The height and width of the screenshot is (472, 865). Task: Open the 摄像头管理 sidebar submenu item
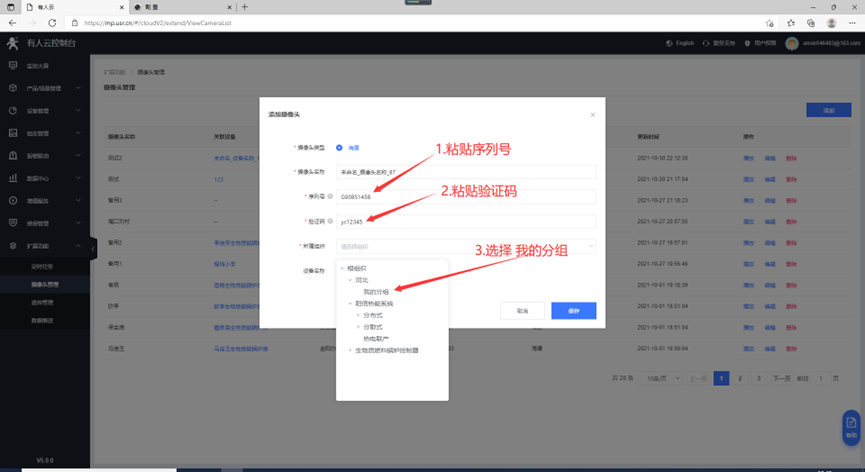coord(45,285)
